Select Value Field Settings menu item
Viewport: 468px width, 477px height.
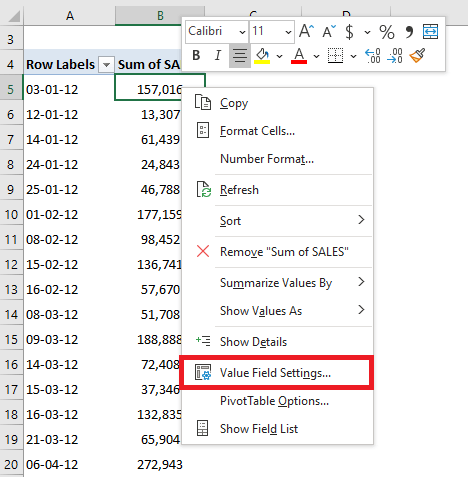click(276, 373)
